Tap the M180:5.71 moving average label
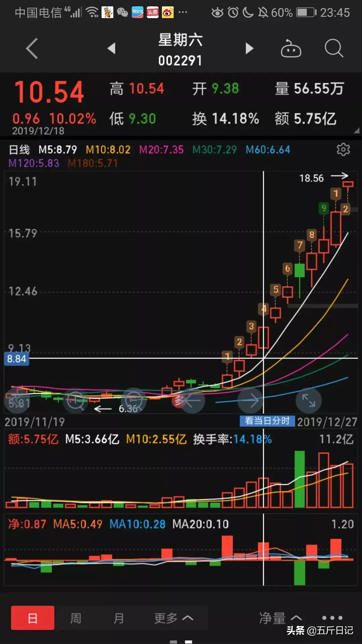This screenshot has height=644, width=362. coord(93,163)
